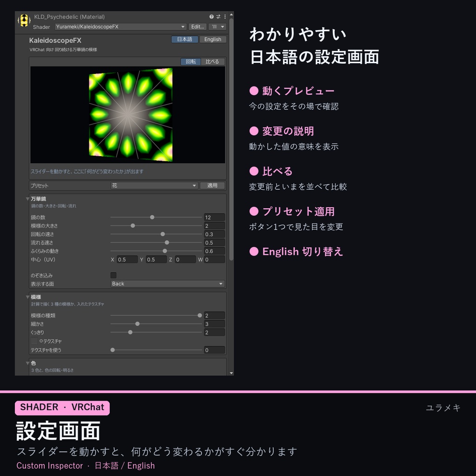The width and height of the screenshot is (476, 476).
Task: Click the inspector scrollbar down arrow
Action: pos(231,373)
